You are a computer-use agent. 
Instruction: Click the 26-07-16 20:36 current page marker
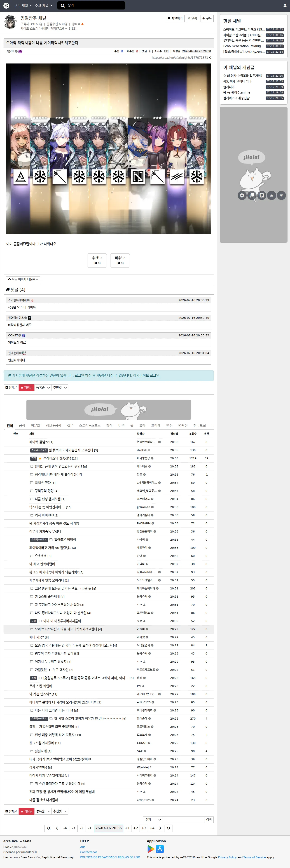[108, 828]
